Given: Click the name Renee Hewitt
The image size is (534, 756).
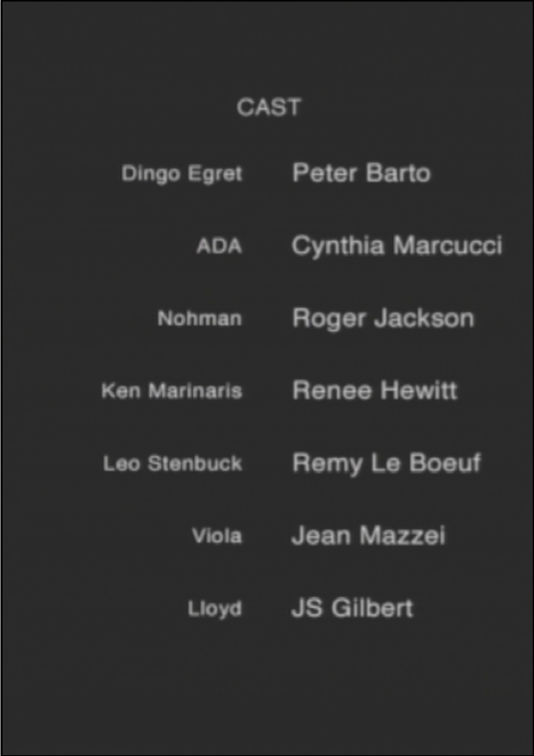Looking at the screenshot, I should (x=374, y=390).
